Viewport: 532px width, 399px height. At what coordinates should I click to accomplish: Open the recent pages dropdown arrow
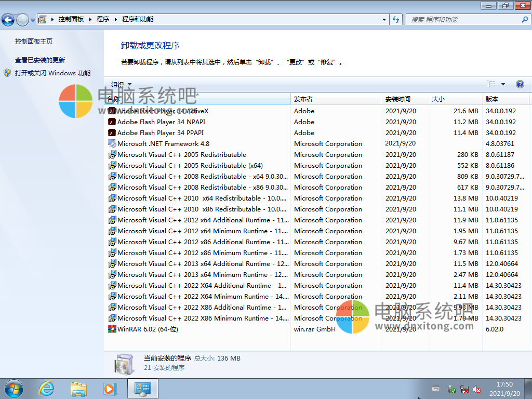[x=33, y=20]
